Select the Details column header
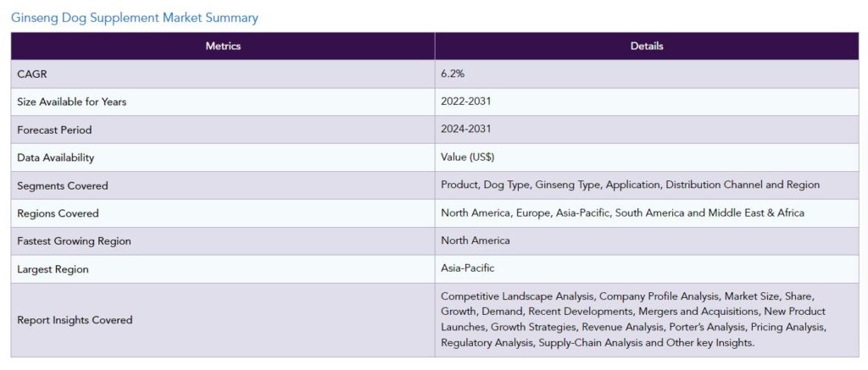 point(647,46)
